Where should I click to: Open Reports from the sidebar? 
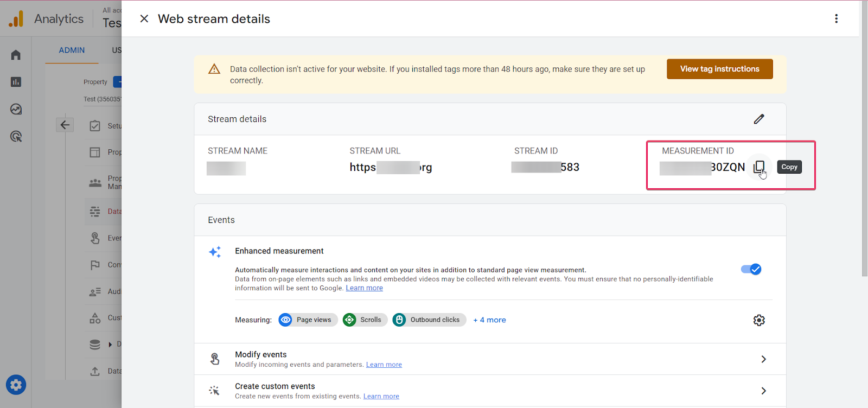pyautogui.click(x=16, y=82)
